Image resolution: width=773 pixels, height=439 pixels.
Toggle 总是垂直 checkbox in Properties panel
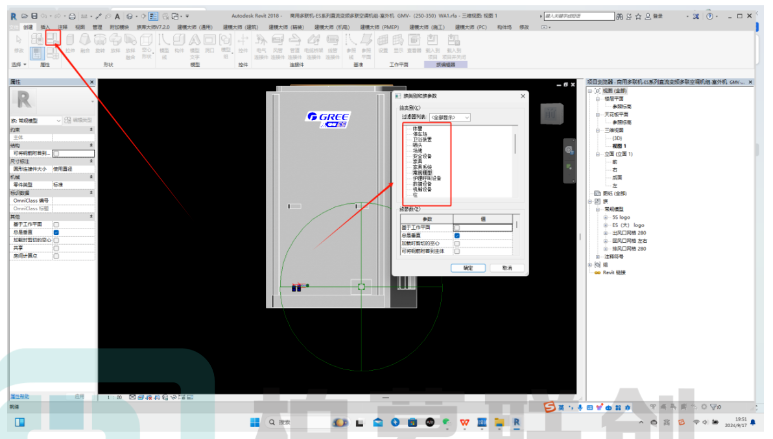[x=56, y=232]
